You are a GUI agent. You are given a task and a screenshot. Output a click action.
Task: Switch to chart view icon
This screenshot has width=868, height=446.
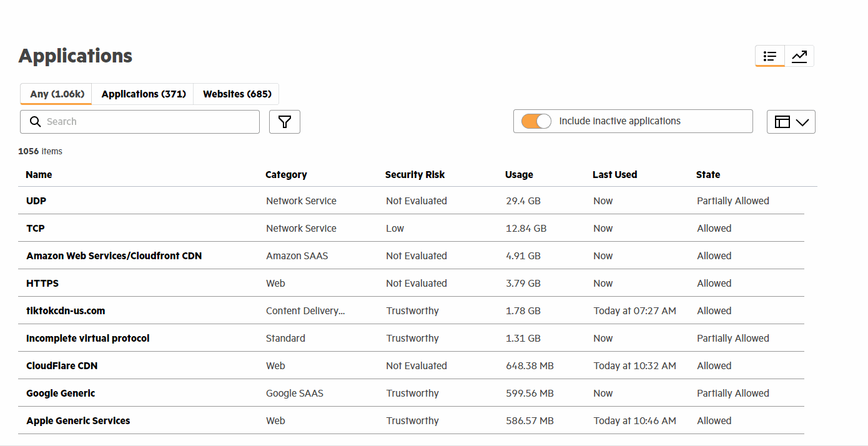[x=799, y=56]
